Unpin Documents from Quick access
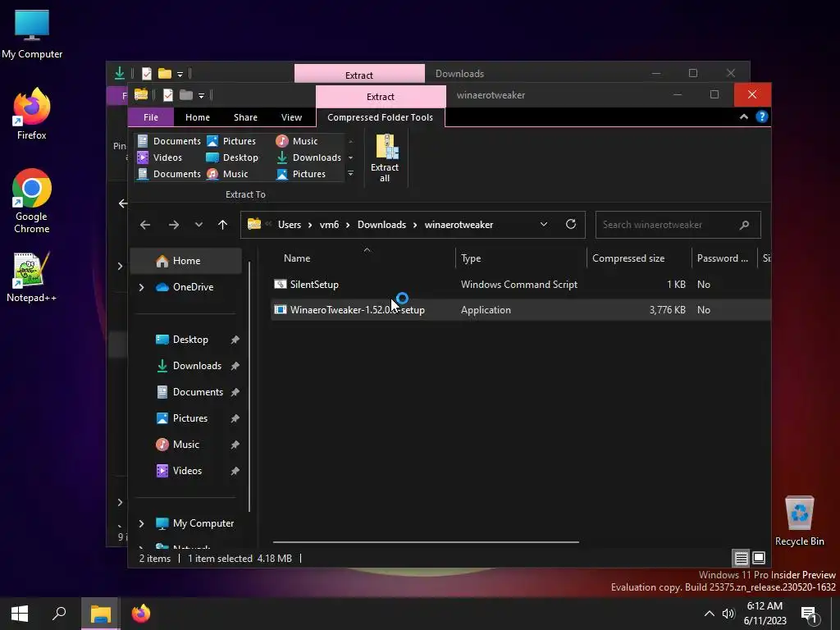This screenshot has width=840, height=630. pos(235,392)
